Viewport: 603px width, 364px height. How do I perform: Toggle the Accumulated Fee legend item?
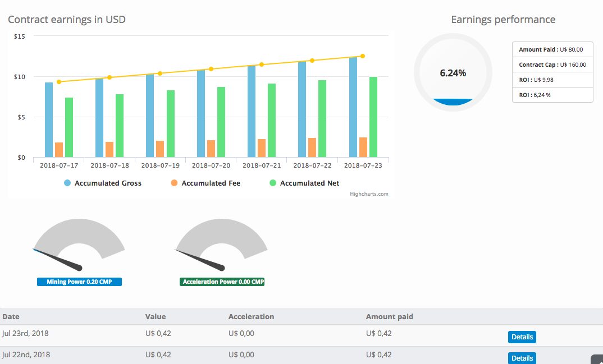(205, 183)
